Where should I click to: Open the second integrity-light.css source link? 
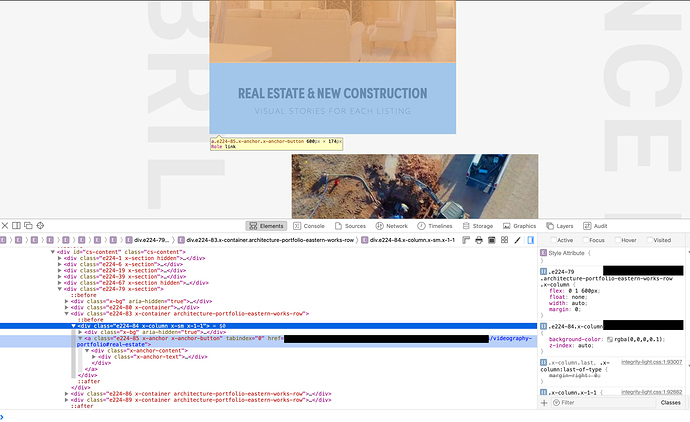652,392
